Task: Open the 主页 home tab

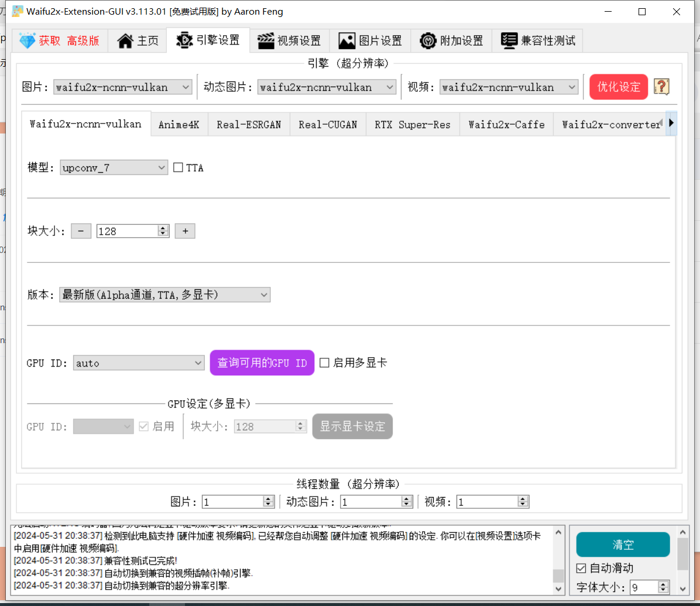Action: [x=138, y=41]
